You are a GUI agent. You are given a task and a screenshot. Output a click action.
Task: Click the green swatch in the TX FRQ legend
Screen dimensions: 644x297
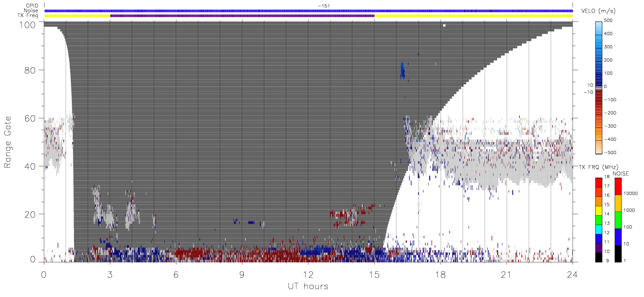click(598, 220)
